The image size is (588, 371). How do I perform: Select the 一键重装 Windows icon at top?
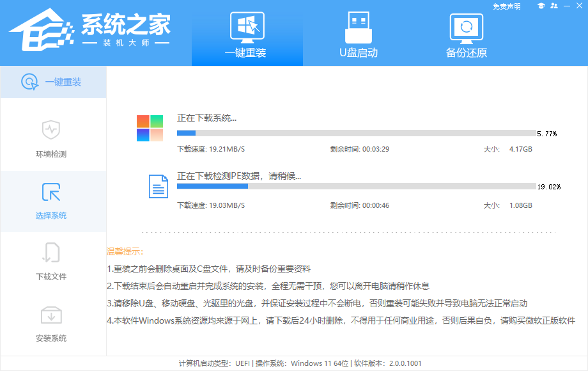247,27
